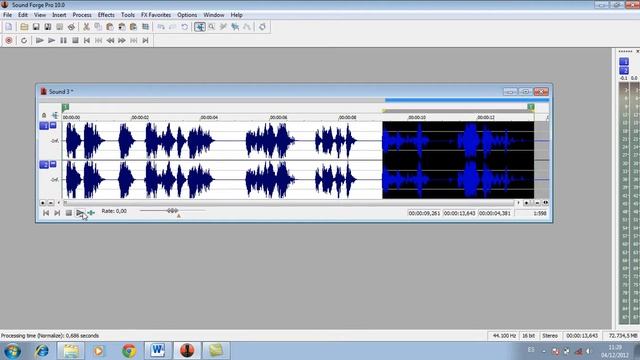Viewport: 640px width, 360px height.
Task: Toggle Loop Playback in transport toolbar
Action: pos(24,40)
